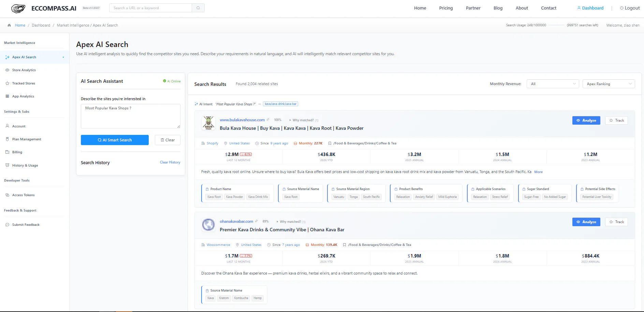The height and width of the screenshot is (312, 644).
Task: Open About in the top navigation
Action: pyautogui.click(x=522, y=8)
